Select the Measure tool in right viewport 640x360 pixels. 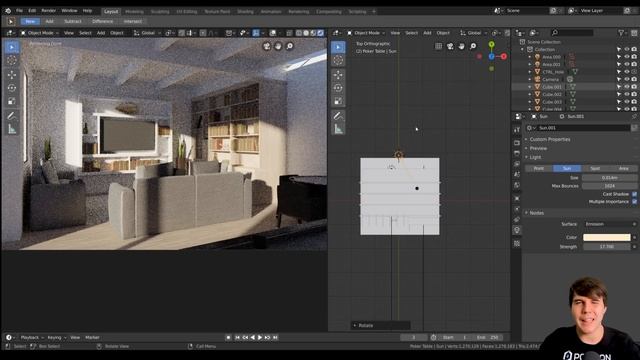pyautogui.click(x=338, y=129)
